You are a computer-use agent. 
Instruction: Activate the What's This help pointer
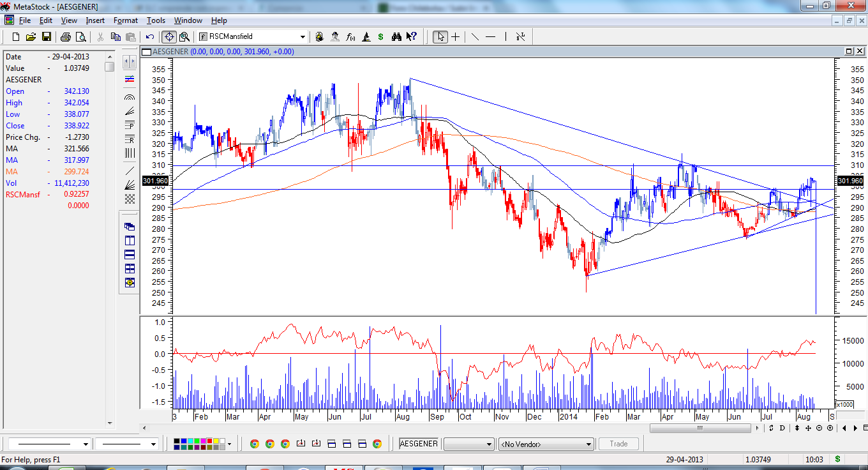[x=412, y=36]
